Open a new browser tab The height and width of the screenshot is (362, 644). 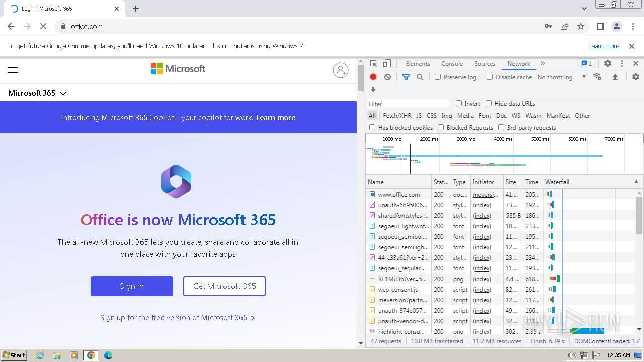[x=136, y=9]
